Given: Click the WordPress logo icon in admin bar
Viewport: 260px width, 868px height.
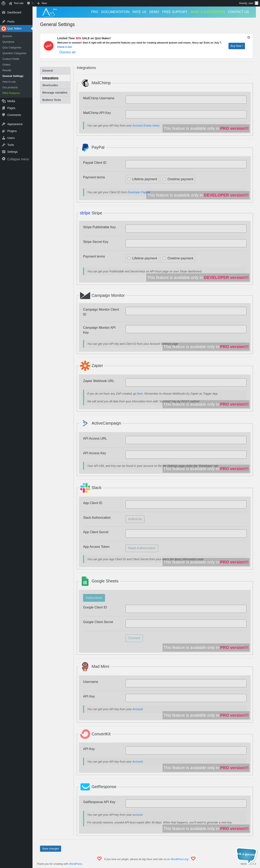Looking at the screenshot, I should (3, 3).
